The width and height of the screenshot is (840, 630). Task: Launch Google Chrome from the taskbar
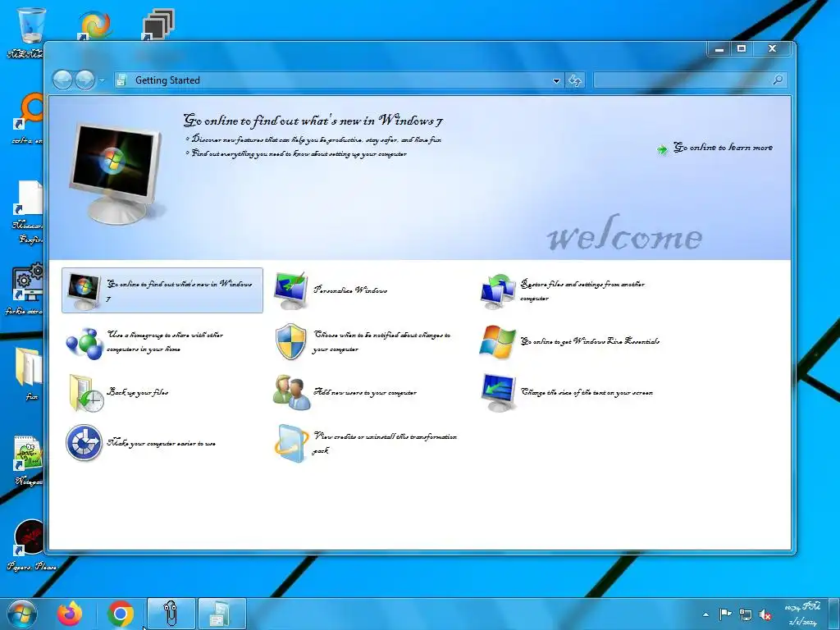121,614
